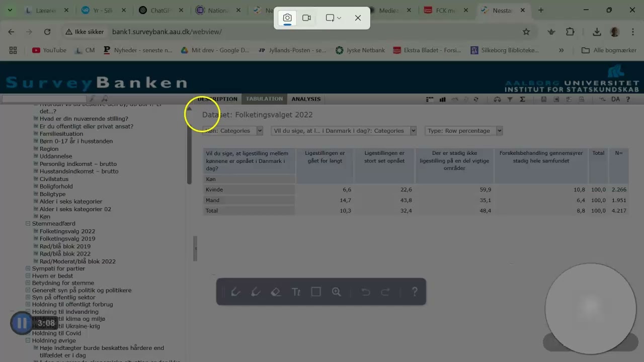Open the Jyske Netbank bookmark
The image size is (644, 362).
click(360, 50)
